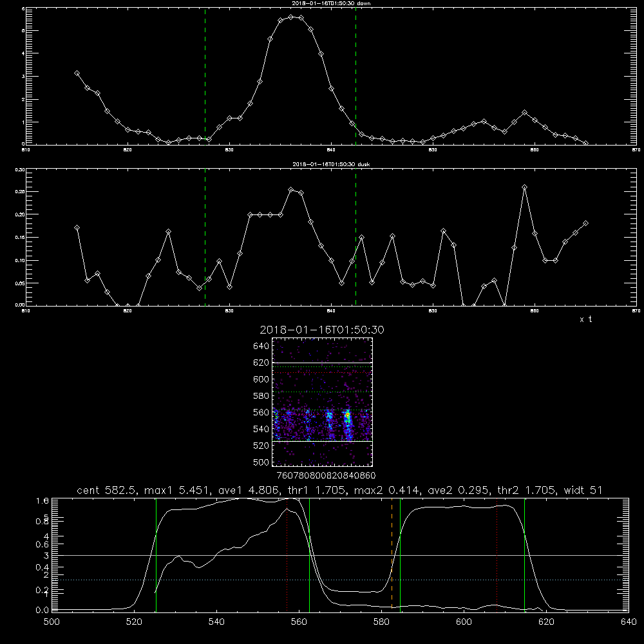644x644 pixels.
Task: Click the red dotted line near 608 in bottom plot
Action: coord(497,554)
